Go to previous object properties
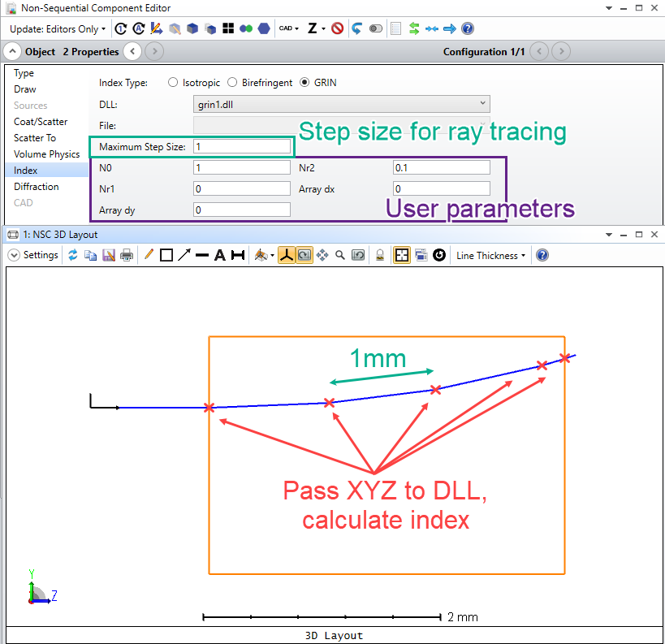Viewport: 665px width, 644px height. coord(132,51)
